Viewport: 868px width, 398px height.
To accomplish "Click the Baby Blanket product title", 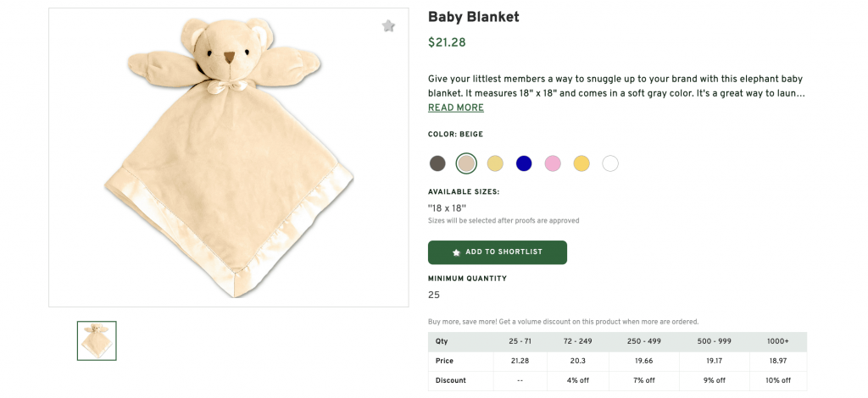I will (473, 17).
